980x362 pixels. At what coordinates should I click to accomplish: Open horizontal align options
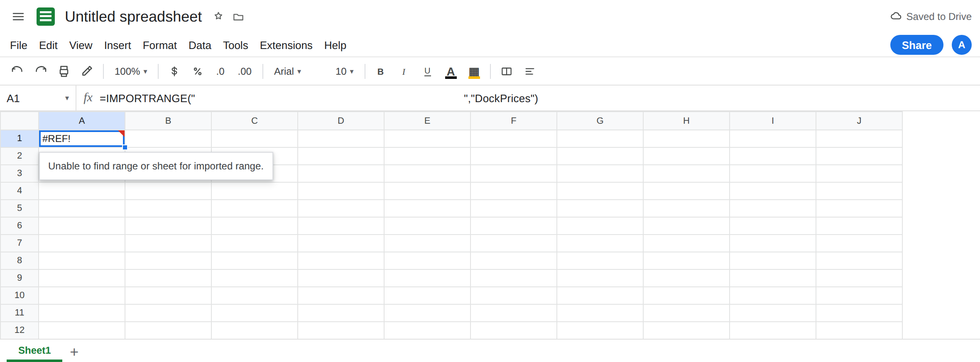[529, 71]
